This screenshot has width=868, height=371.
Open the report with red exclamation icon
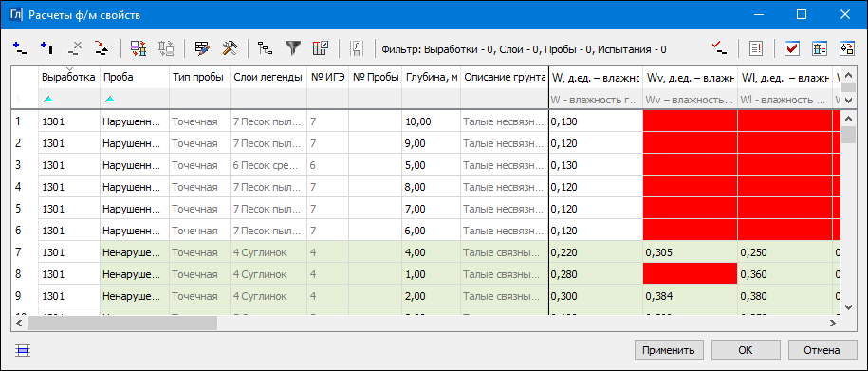point(756,48)
